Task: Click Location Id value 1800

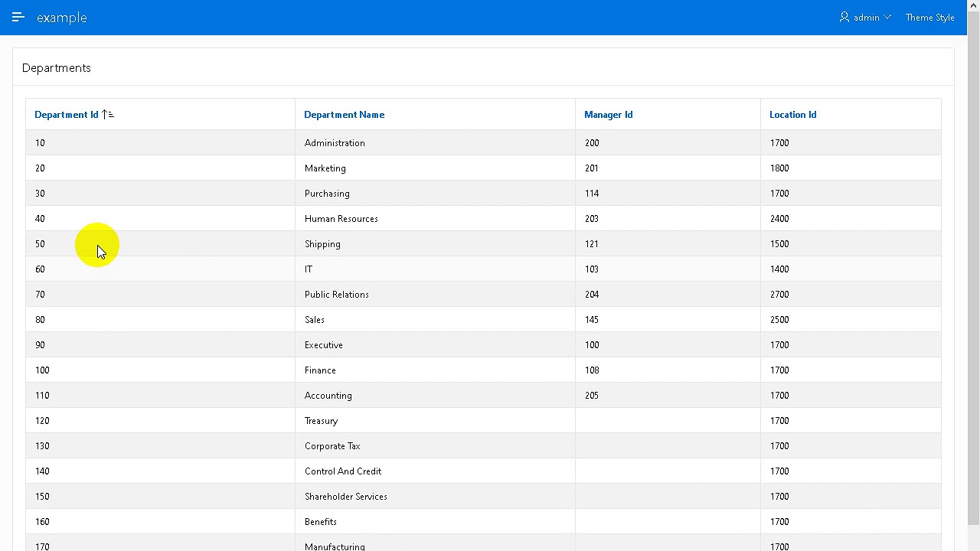Action: [x=779, y=168]
